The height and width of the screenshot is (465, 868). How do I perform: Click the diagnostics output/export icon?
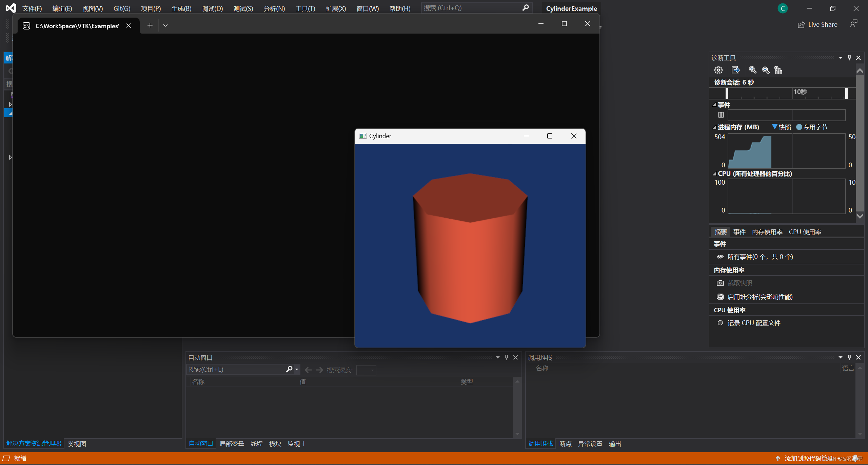click(735, 70)
